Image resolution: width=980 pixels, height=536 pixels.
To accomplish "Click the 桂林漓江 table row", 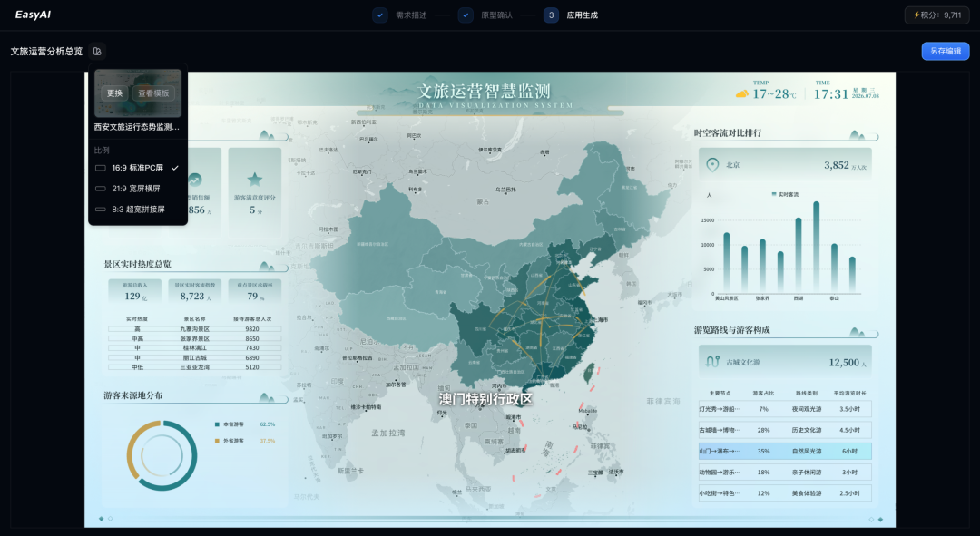I will [194, 348].
